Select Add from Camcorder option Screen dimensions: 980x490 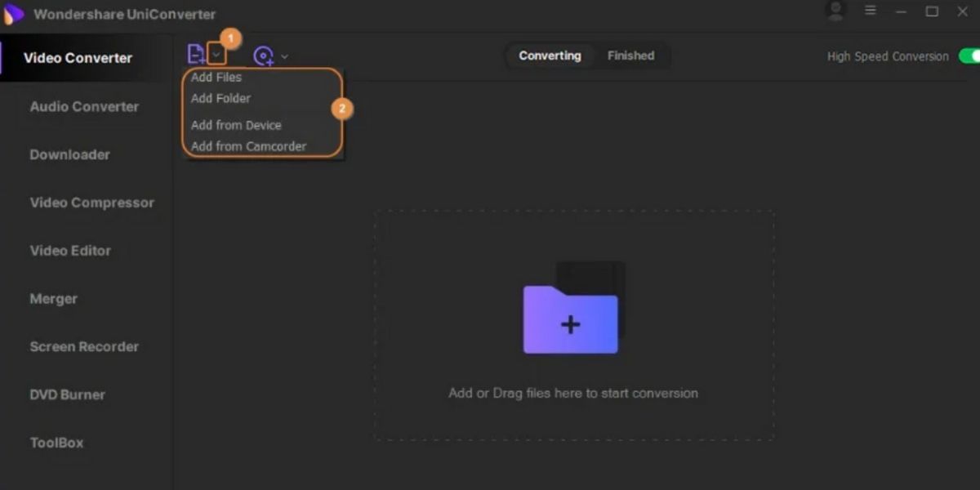(248, 146)
